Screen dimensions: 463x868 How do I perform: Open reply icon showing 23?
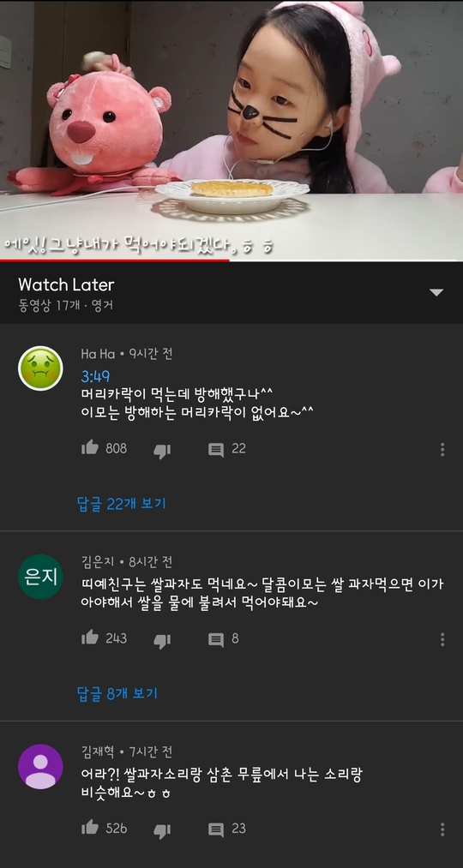(x=216, y=829)
